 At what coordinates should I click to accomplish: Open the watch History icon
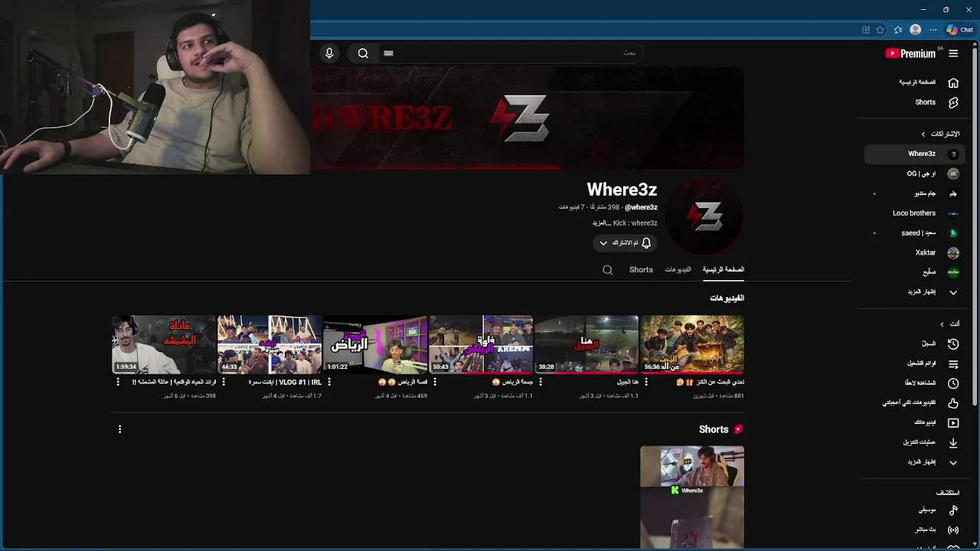(953, 344)
